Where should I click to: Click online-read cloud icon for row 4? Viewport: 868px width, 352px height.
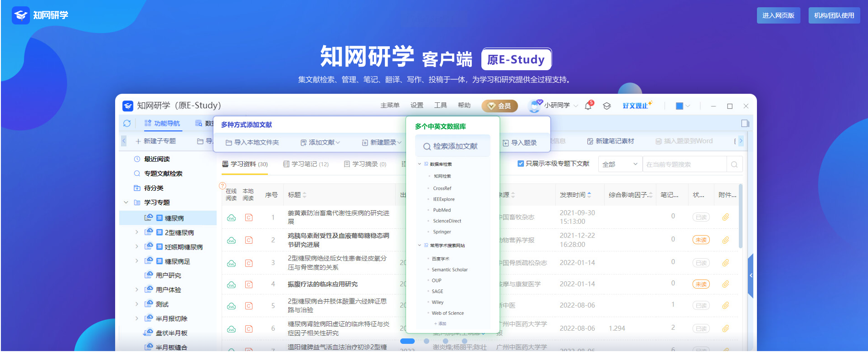coord(231,284)
